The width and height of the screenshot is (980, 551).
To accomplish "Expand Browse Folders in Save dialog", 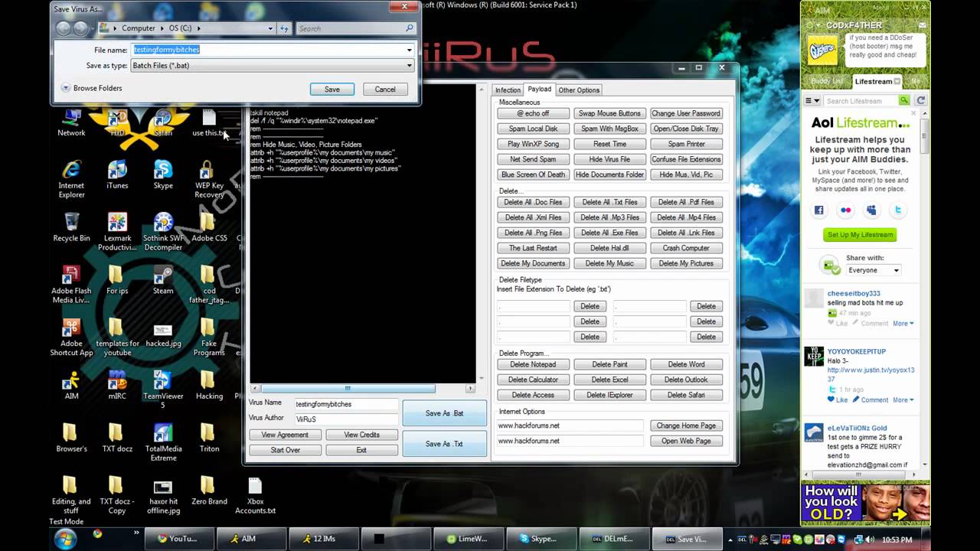I will click(91, 88).
